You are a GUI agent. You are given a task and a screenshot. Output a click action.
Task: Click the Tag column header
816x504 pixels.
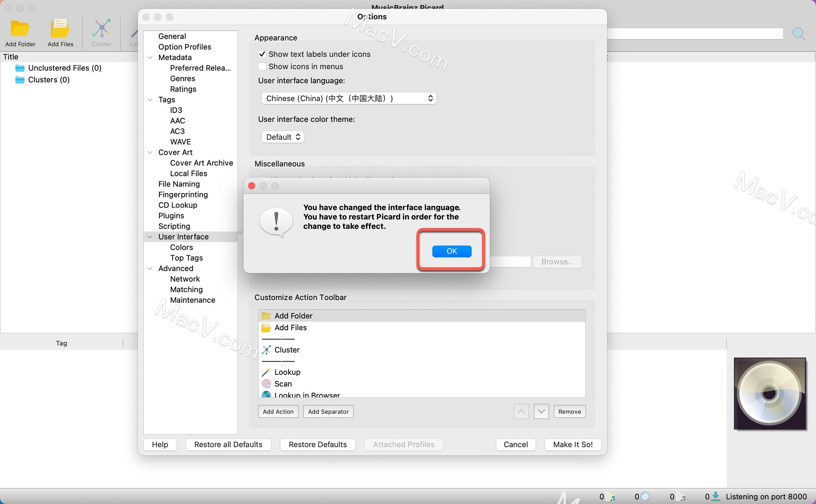coord(62,343)
